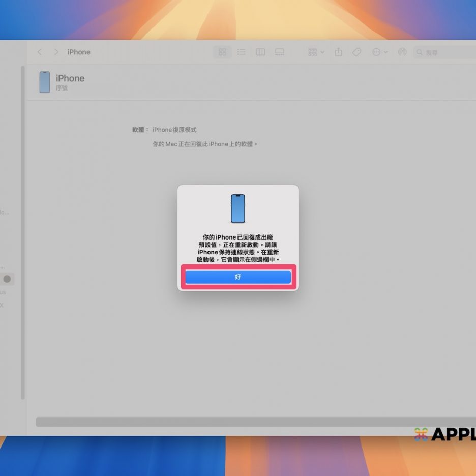This screenshot has width=476, height=476.
Task: Click the iPhone illustration in the dialog
Action: (x=237, y=209)
